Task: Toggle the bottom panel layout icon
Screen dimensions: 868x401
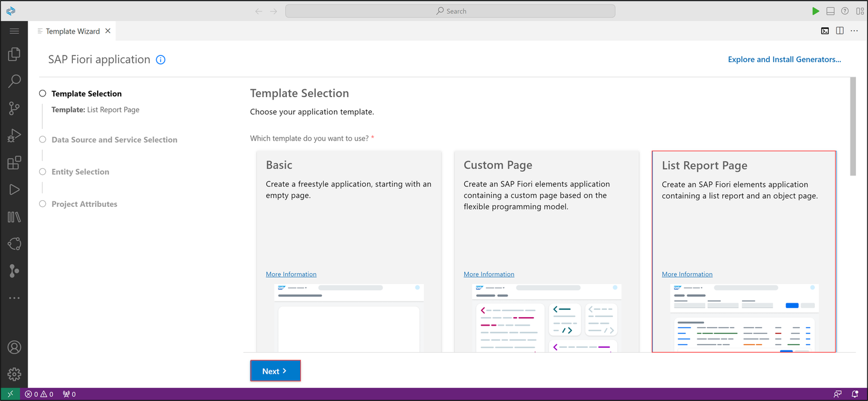Action: point(831,11)
